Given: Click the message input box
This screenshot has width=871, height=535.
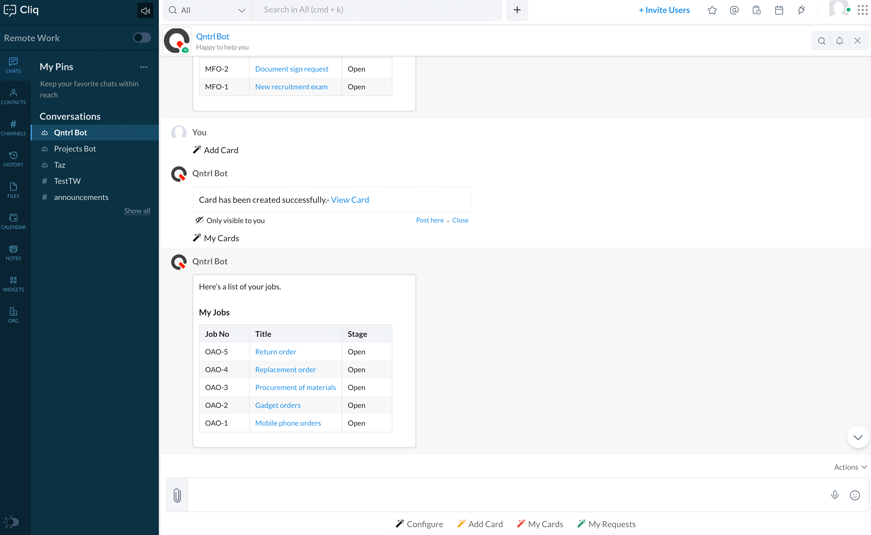Looking at the screenshot, I should [505, 495].
